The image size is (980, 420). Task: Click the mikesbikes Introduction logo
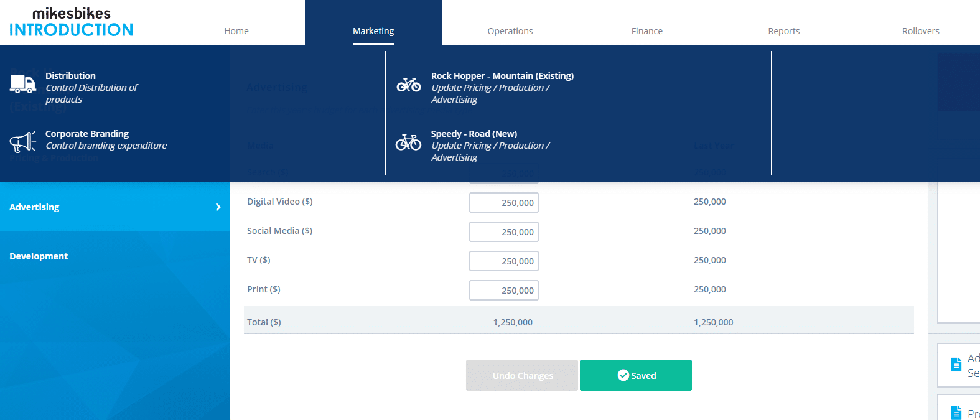coord(71,22)
